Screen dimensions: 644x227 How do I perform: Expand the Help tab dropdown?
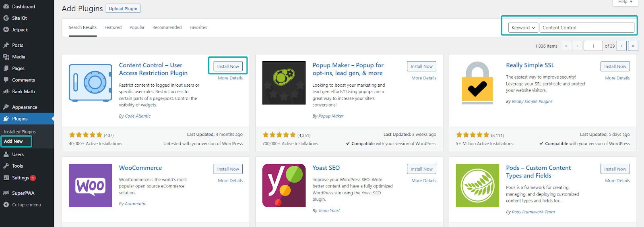(x=625, y=2)
